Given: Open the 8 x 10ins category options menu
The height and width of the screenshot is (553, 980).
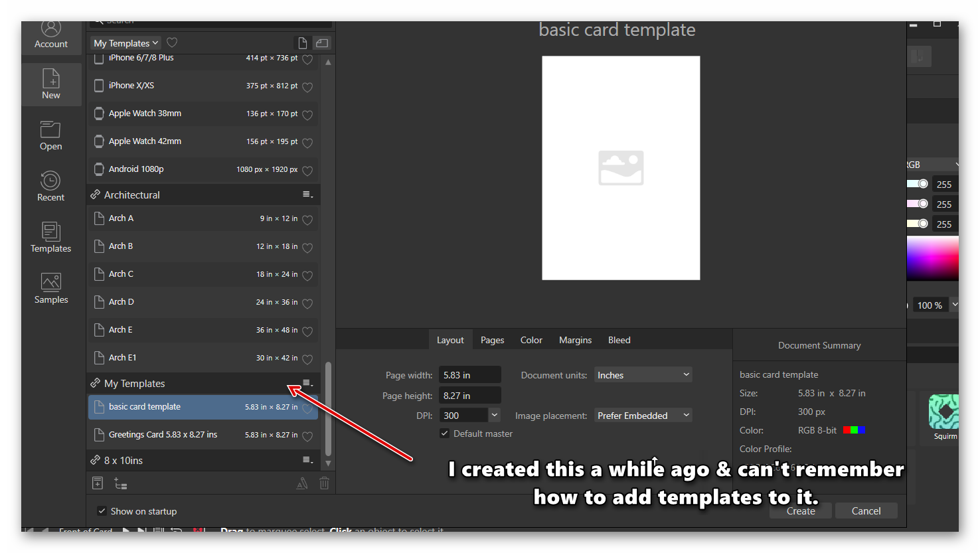Looking at the screenshot, I should tap(307, 460).
